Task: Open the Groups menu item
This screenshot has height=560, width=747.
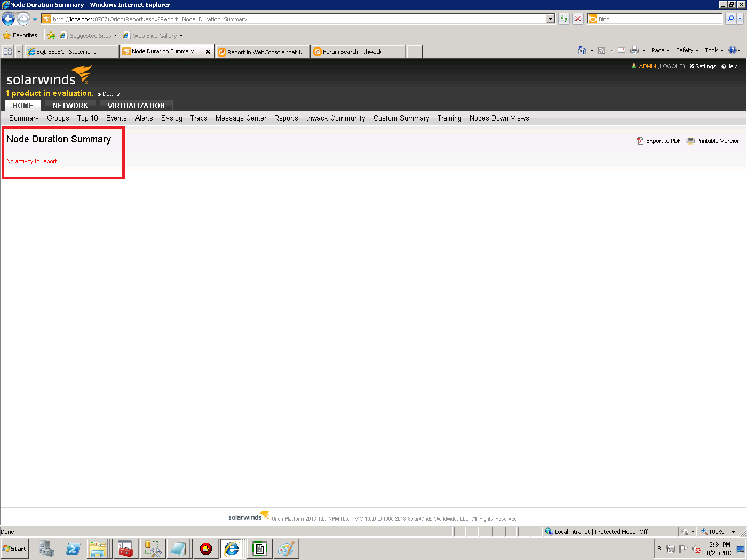Action: (x=58, y=118)
